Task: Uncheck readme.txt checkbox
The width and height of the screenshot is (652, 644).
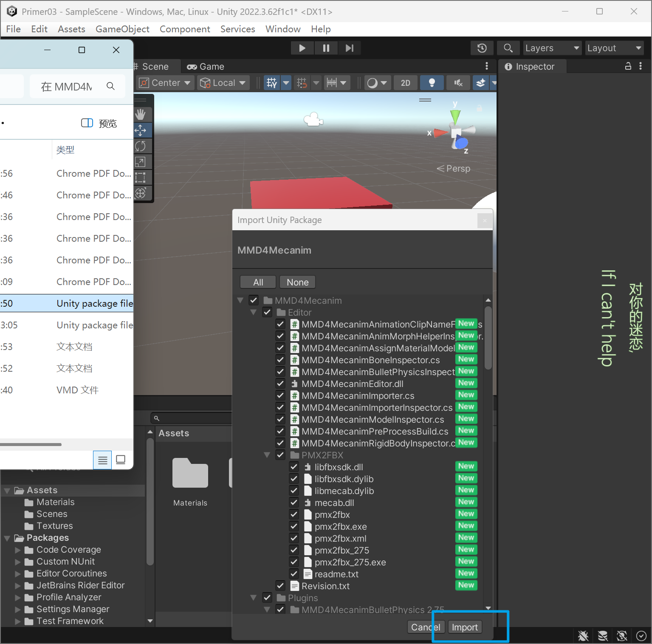Action: click(294, 574)
